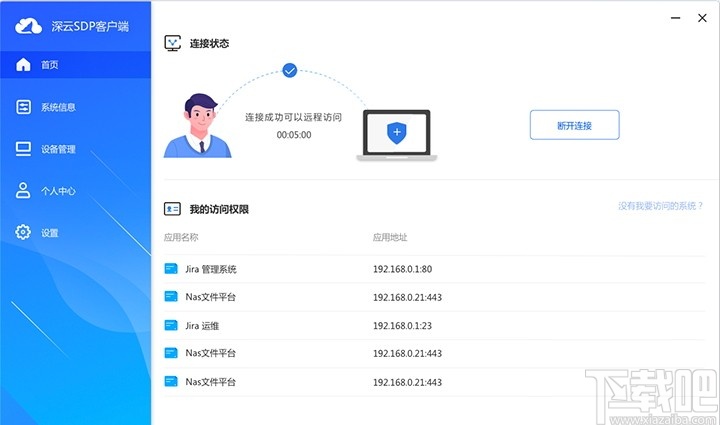Click the 应用地址 column header
The width and height of the screenshot is (720, 425).
pyautogui.click(x=390, y=237)
